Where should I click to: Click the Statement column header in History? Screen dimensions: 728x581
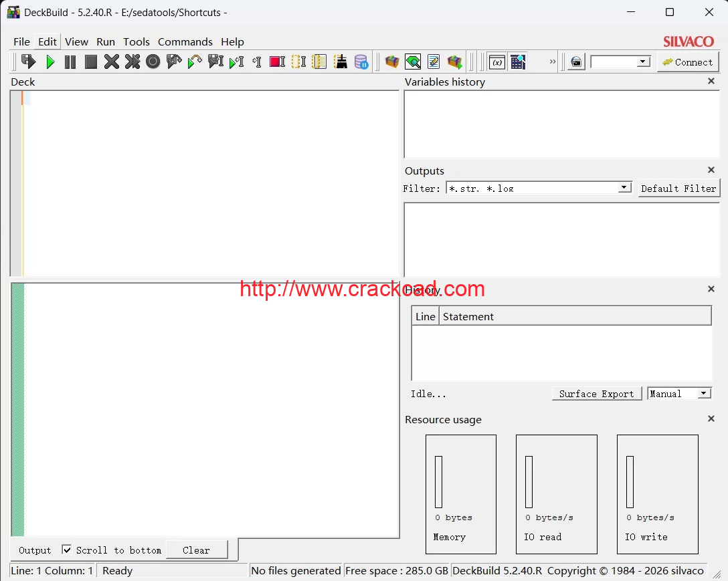coord(575,316)
